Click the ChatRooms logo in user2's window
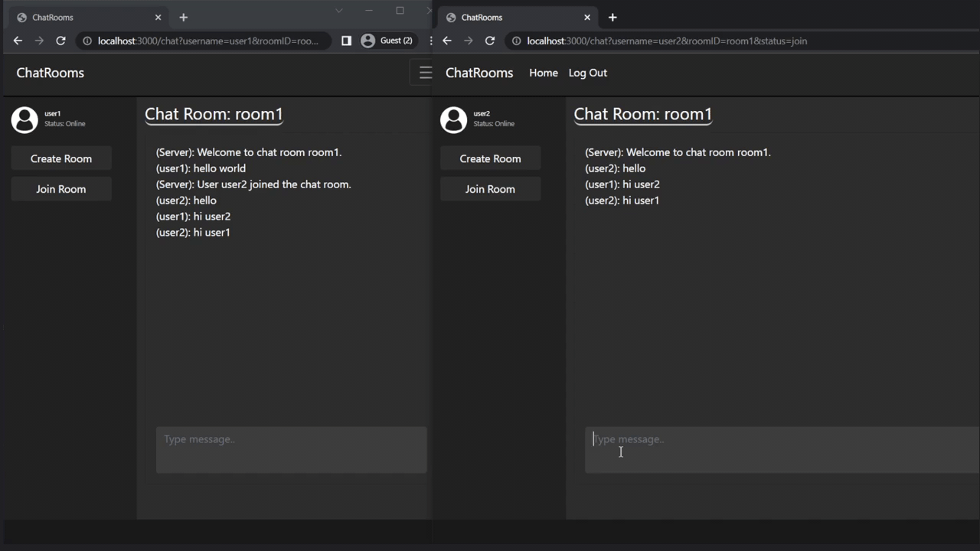Image resolution: width=980 pixels, height=551 pixels. point(479,72)
